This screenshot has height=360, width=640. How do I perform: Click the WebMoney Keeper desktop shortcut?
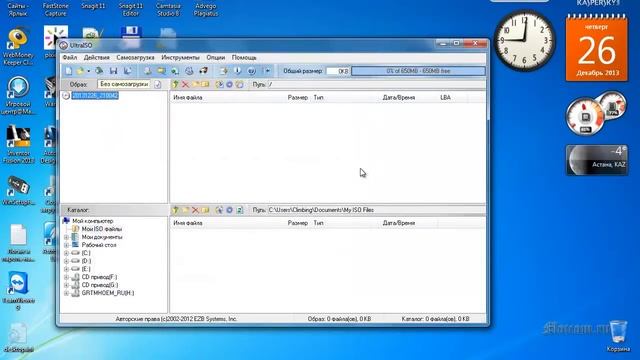pyautogui.click(x=18, y=47)
